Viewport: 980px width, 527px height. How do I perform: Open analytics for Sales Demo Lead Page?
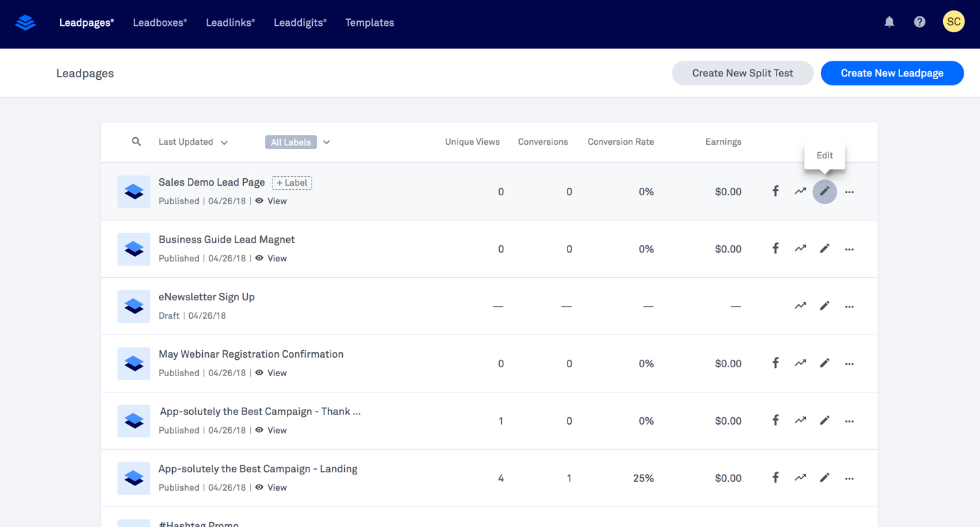[800, 192]
